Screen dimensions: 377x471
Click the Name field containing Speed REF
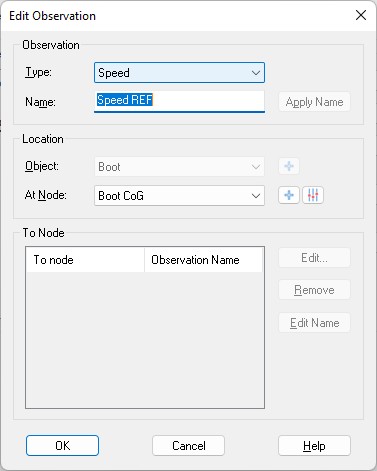tap(179, 101)
